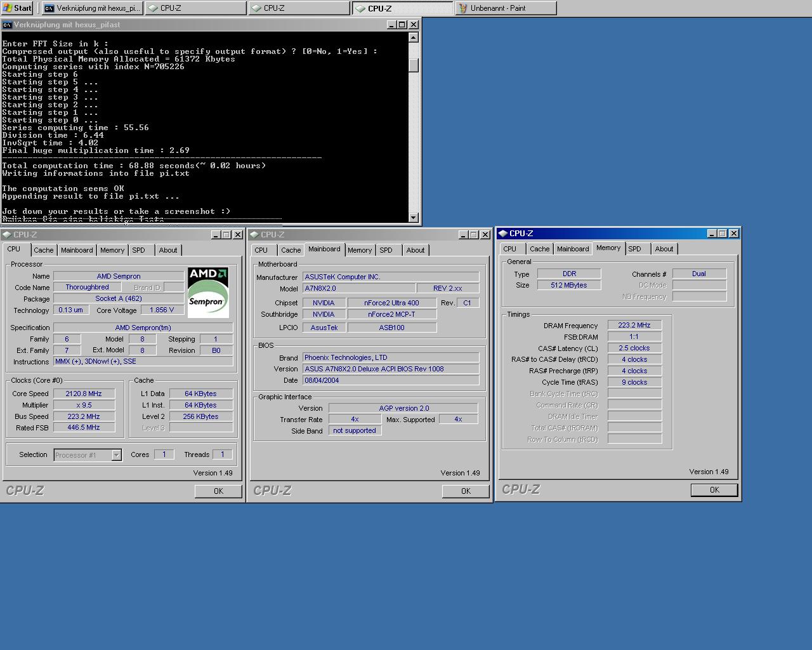Close the CPU-Z Memory window
The height and width of the screenshot is (650, 812).
(734, 234)
